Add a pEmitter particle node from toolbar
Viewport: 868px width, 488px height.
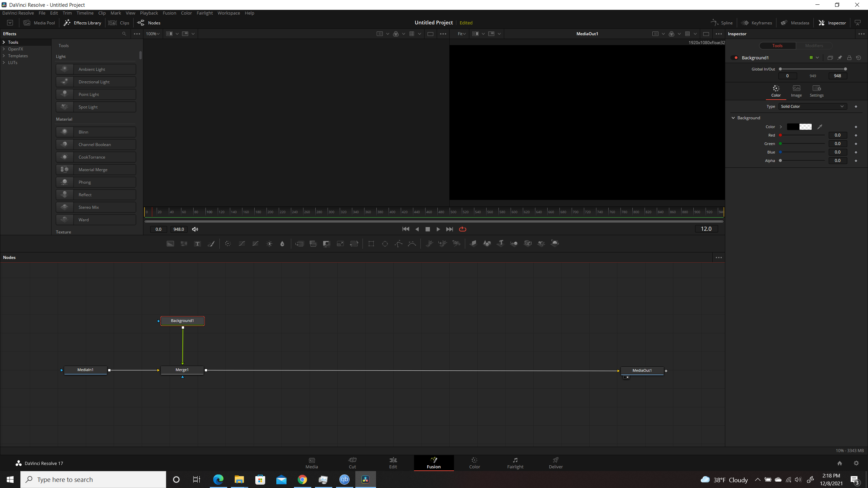tap(429, 243)
